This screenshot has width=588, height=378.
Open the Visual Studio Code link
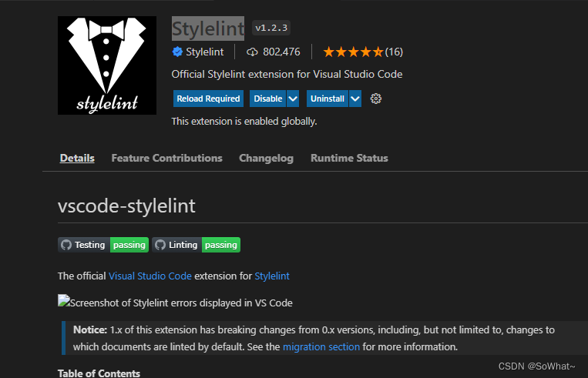(150, 276)
